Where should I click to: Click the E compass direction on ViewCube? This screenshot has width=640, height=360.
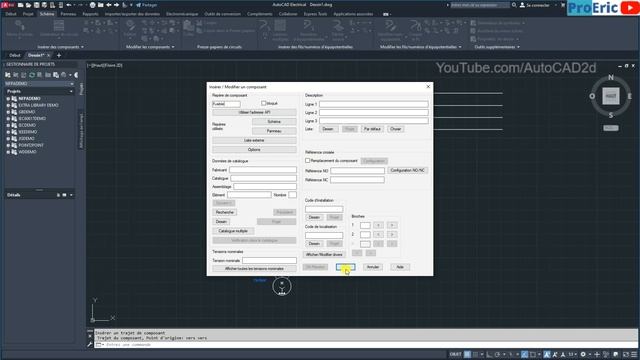click(629, 96)
